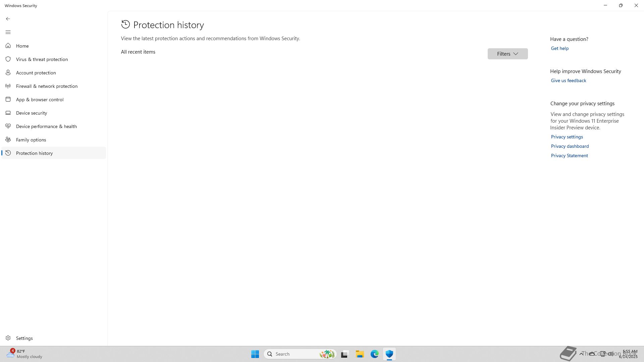Click the Device performance & health heart icon
644x362 pixels.
pyautogui.click(x=8, y=126)
